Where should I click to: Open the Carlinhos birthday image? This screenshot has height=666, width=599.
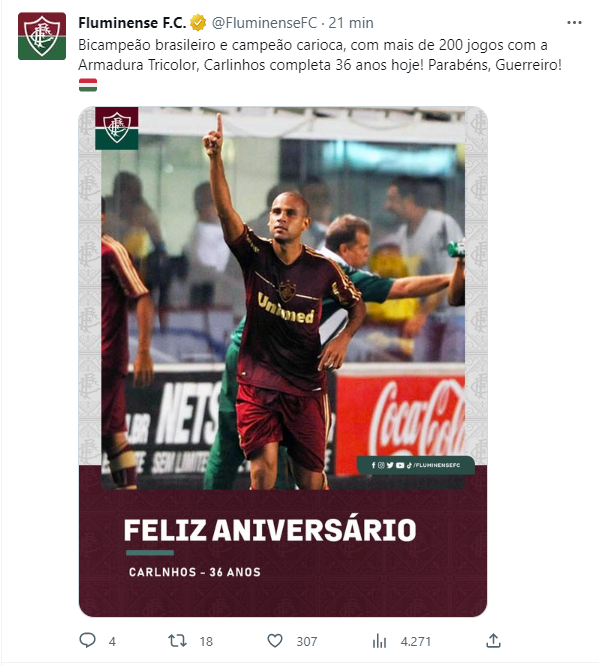[x=283, y=361]
